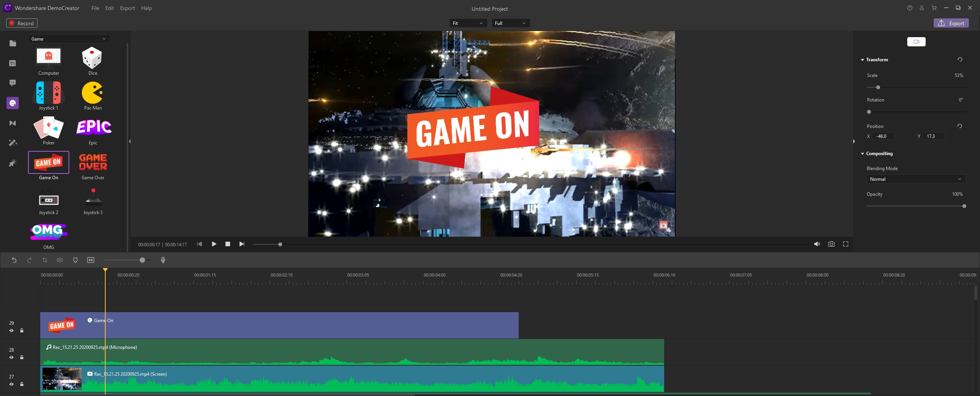Open the cursor effects panel
The image size is (980, 396).
[x=13, y=163]
